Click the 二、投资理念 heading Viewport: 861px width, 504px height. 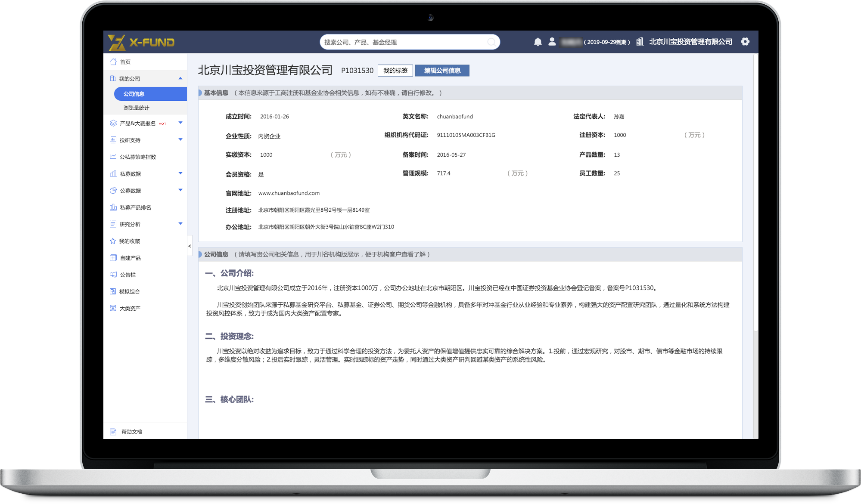point(230,337)
